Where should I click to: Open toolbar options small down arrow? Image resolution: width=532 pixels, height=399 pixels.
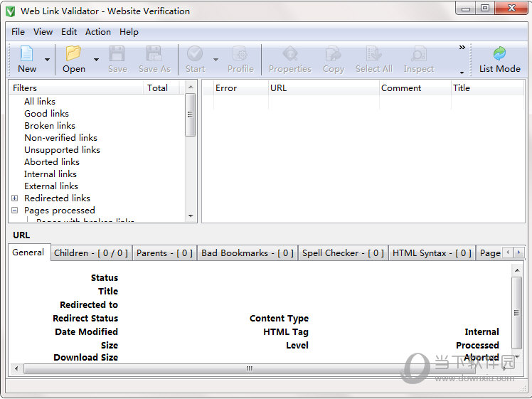462,73
